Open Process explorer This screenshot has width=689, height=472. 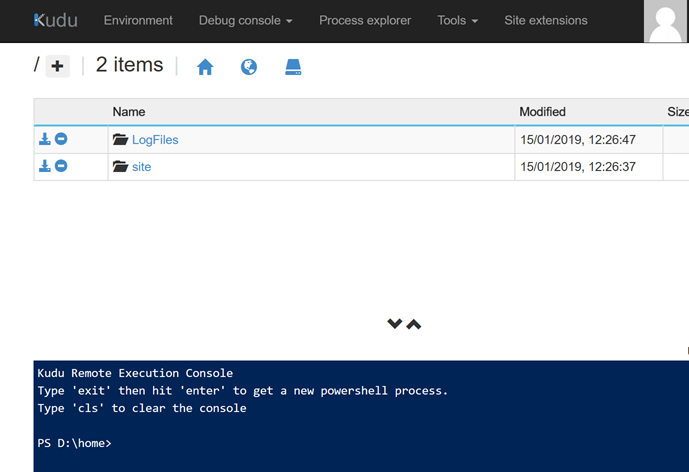pyautogui.click(x=365, y=20)
